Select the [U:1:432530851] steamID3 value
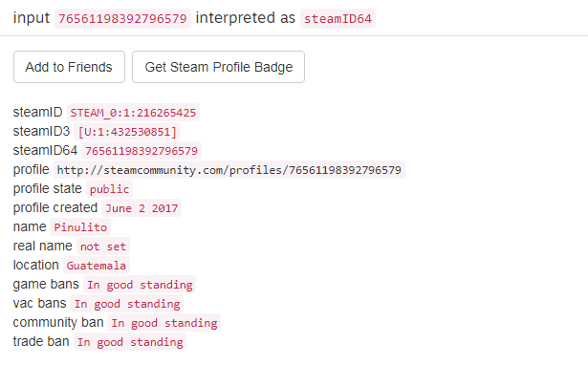588x365 pixels. point(127,132)
